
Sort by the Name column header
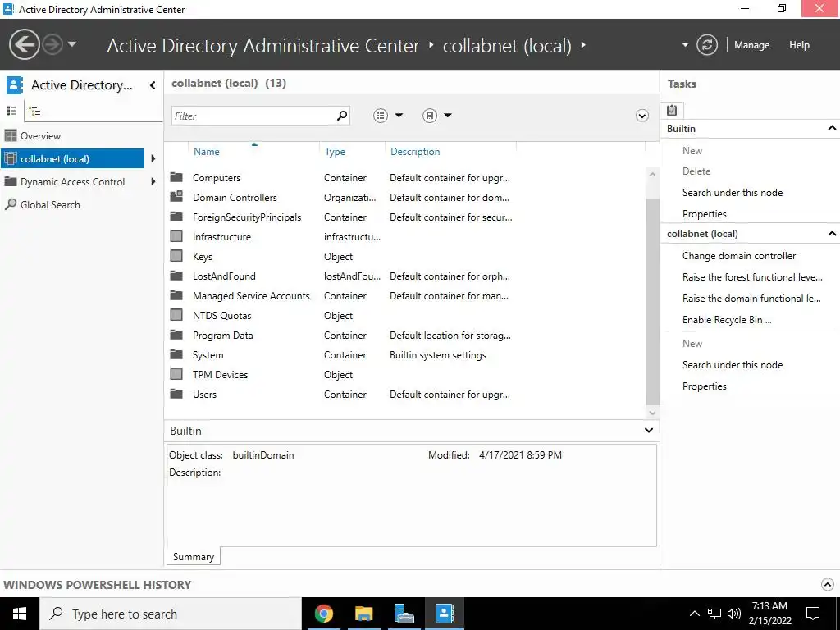coord(206,152)
